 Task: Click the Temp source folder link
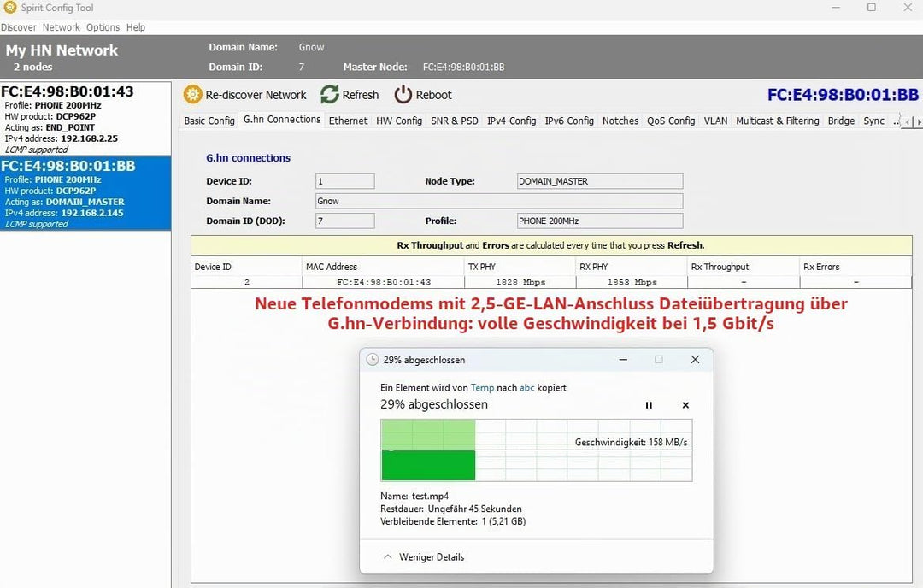click(482, 388)
